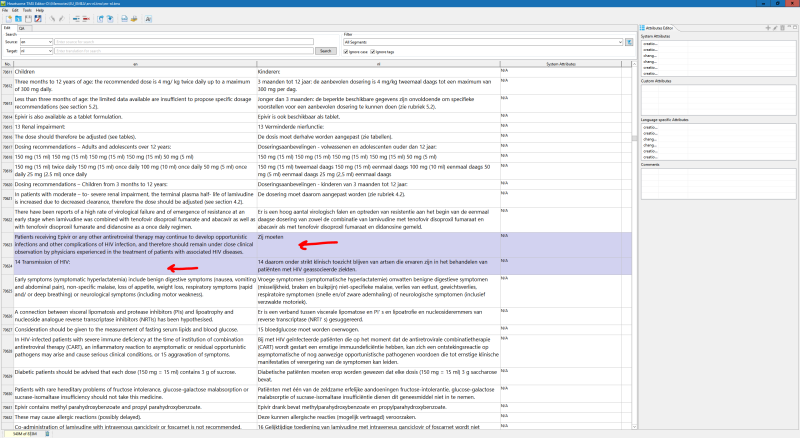Click the Search button
Screen dimensions: 800x438
click(x=326, y=51)
